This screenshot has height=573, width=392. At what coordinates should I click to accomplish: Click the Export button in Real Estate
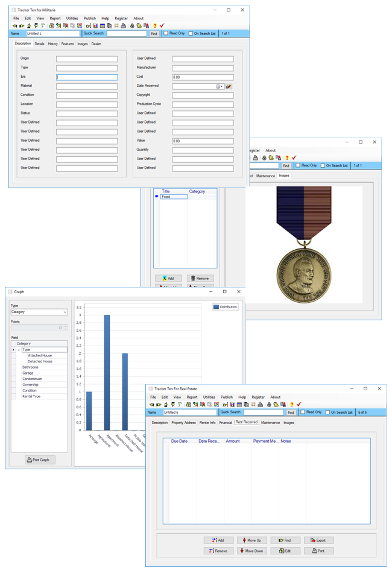[318, 540]
